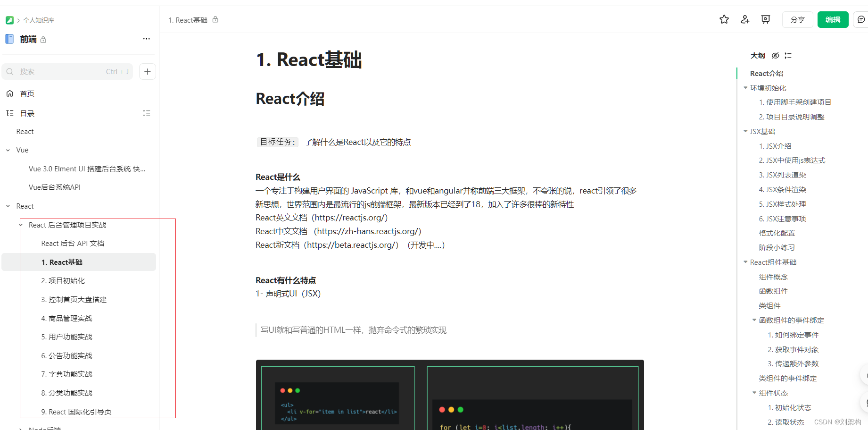Collapse 组件状态 outline section
The image size is (868, 430).
click(x=754, y=393)
